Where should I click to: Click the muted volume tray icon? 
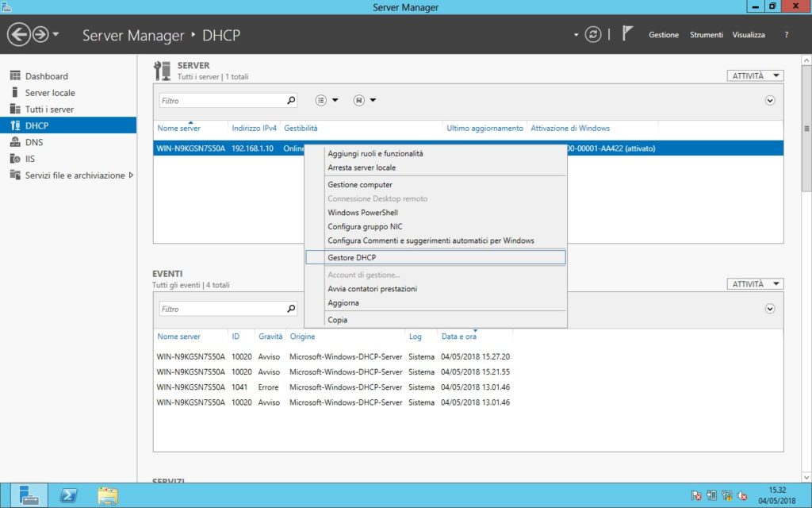(x=742, y=495)
